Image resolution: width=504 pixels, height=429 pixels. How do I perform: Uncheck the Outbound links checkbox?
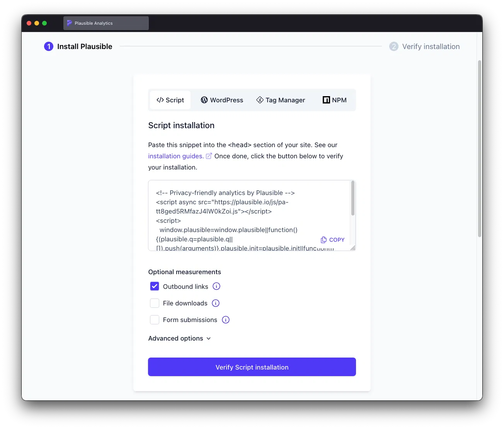155,287
